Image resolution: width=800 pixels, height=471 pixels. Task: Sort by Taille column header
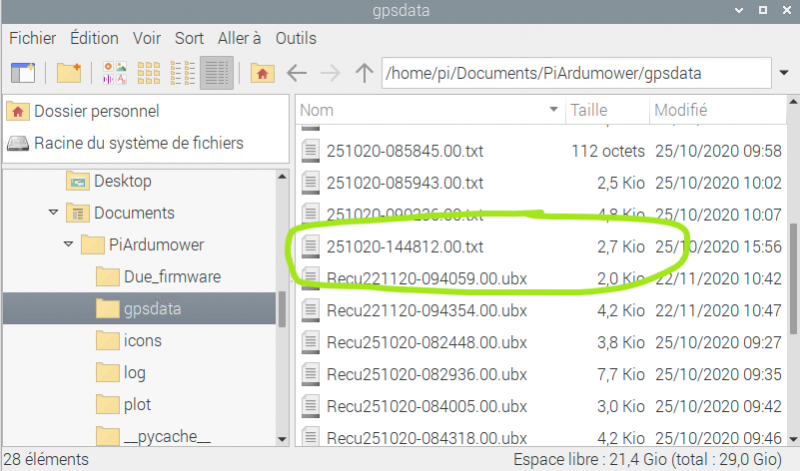(x=607, y=110)
